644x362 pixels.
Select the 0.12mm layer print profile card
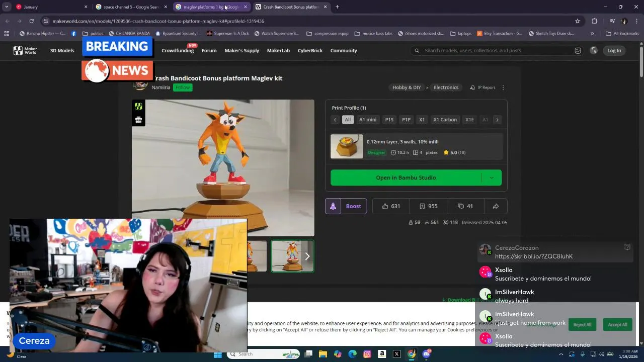coord(416,147)
